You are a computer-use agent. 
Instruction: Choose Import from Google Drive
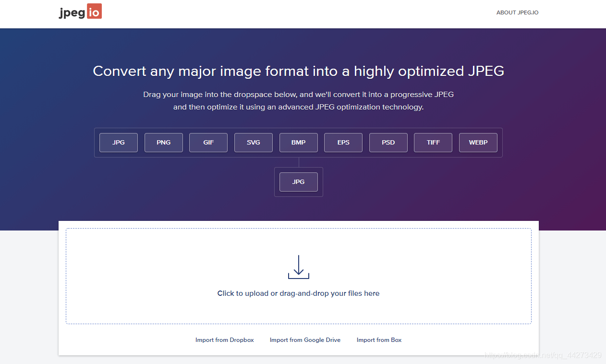coord(305,340)
